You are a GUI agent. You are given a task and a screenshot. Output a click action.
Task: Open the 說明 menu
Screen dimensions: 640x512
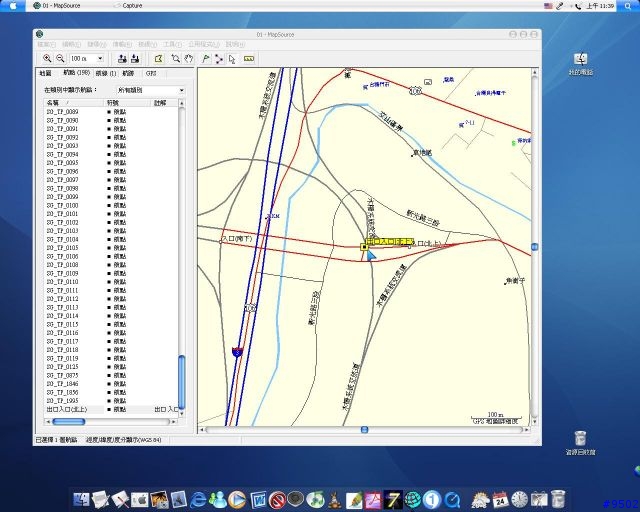point(235,44)
